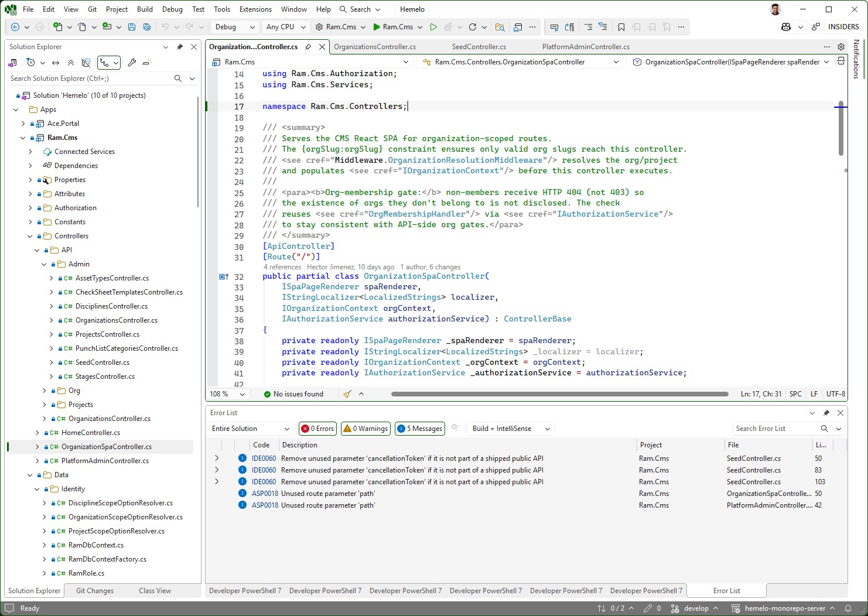Click '1 author, 6 changes' CodeLens link
The image size is (868, 616).
pyautogui.click(x=430, y=267)
